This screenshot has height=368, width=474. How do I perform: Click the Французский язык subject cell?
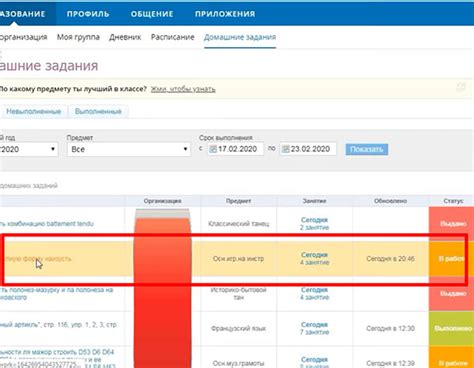(x=239, y=328)
